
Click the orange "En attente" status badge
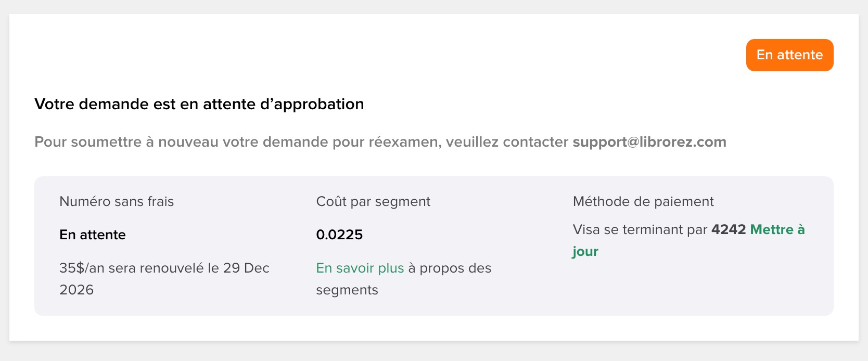(789, 55)
